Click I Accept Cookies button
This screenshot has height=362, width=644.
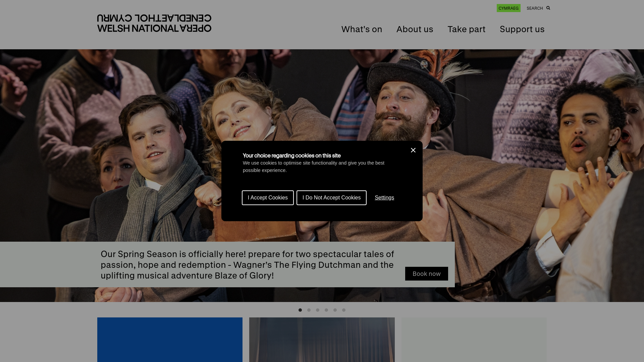(268, 198)
